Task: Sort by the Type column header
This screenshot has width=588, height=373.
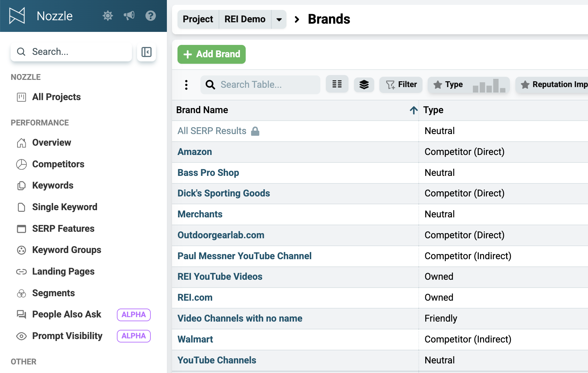Action: click(433, 110)
